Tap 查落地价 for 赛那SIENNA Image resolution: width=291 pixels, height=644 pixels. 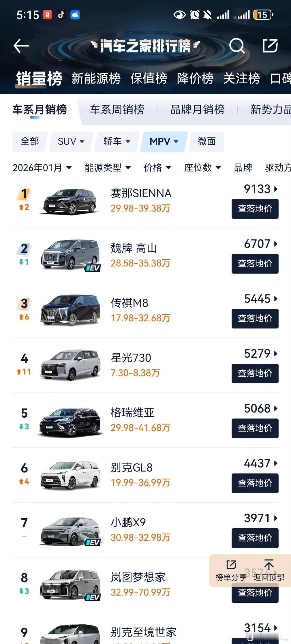[255, 209]
